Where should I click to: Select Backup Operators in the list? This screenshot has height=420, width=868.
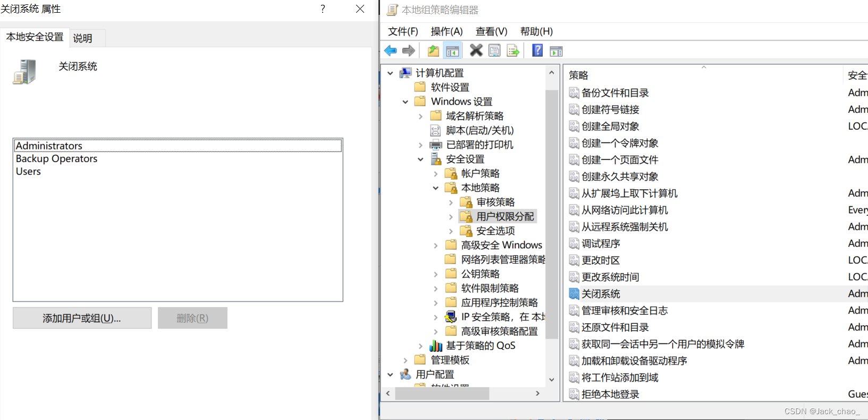coord(56,158)
